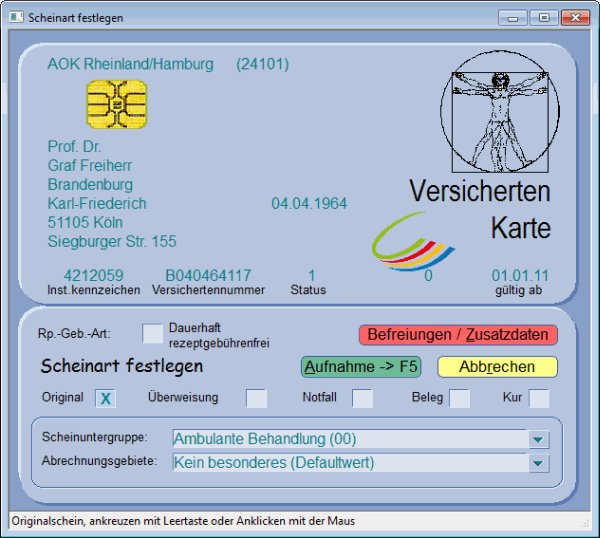Toggle Dauerhaft rezeptgebührenfrei checkbox

tap(152, 334)
